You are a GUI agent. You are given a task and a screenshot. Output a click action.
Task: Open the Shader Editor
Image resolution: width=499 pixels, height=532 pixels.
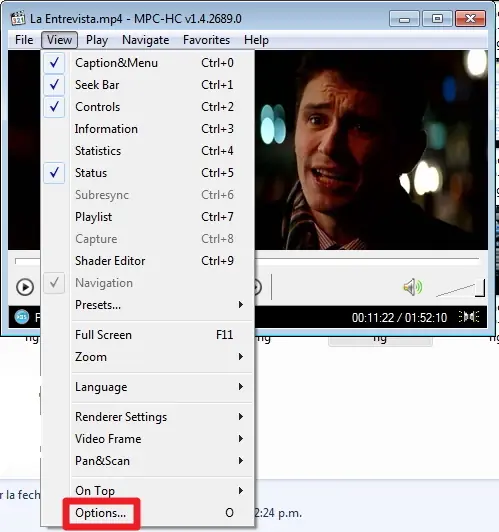point(149,261)
